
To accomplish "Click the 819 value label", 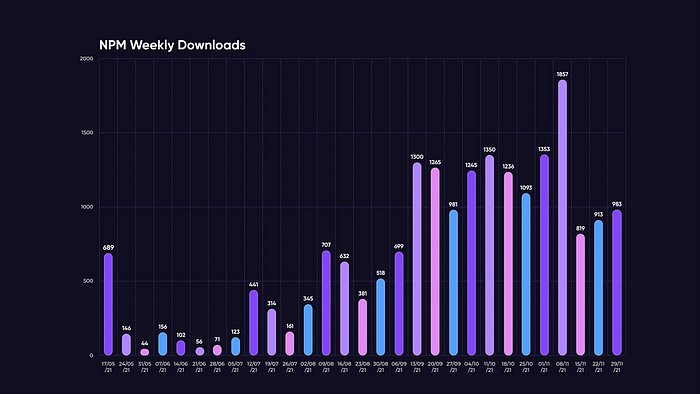I will tap(580, 228).
